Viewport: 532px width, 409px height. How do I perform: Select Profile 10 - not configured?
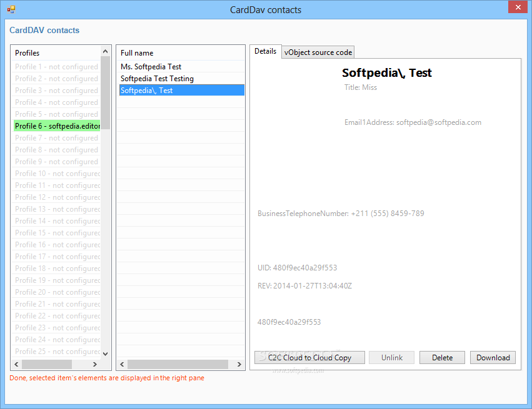coord(57,174)
